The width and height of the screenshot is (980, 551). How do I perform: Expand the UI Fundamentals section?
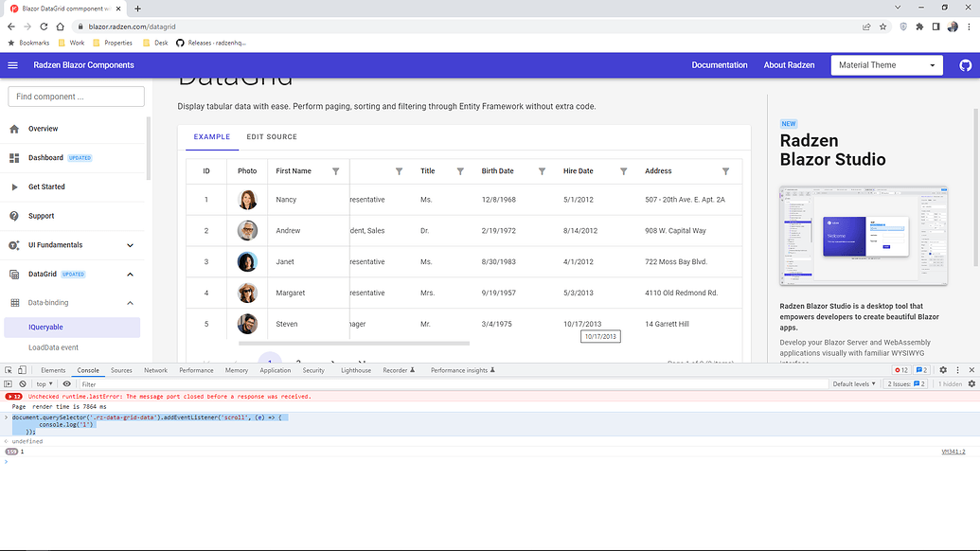pyautogui.click(x=73, y=245)
